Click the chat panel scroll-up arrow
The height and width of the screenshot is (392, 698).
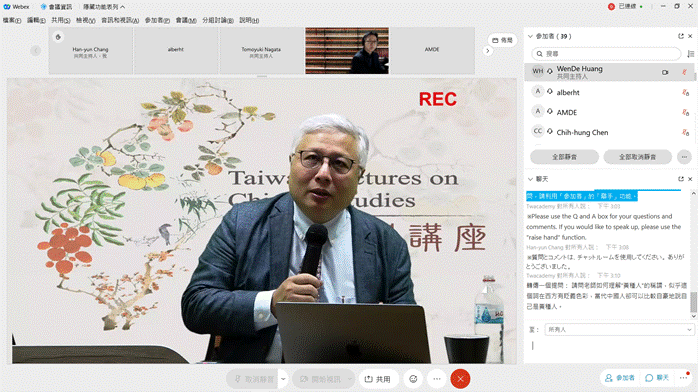pos(693,194)
